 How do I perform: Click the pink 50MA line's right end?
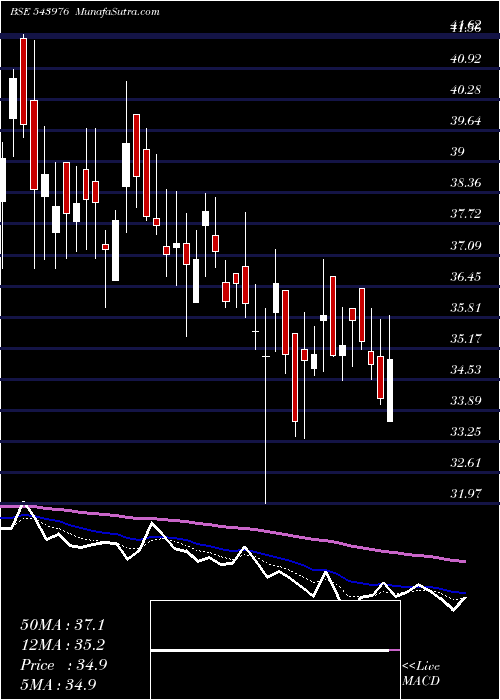click(x=464, y=561)
